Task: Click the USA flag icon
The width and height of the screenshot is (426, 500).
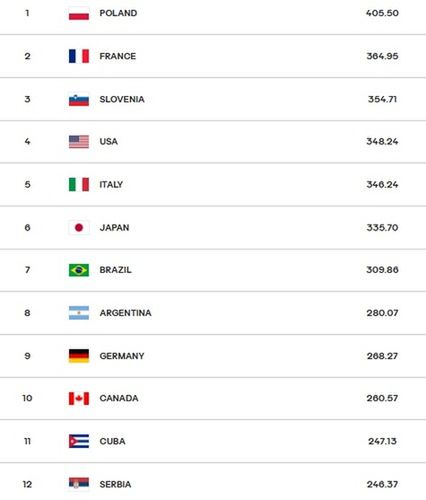Action: (79, 142)
